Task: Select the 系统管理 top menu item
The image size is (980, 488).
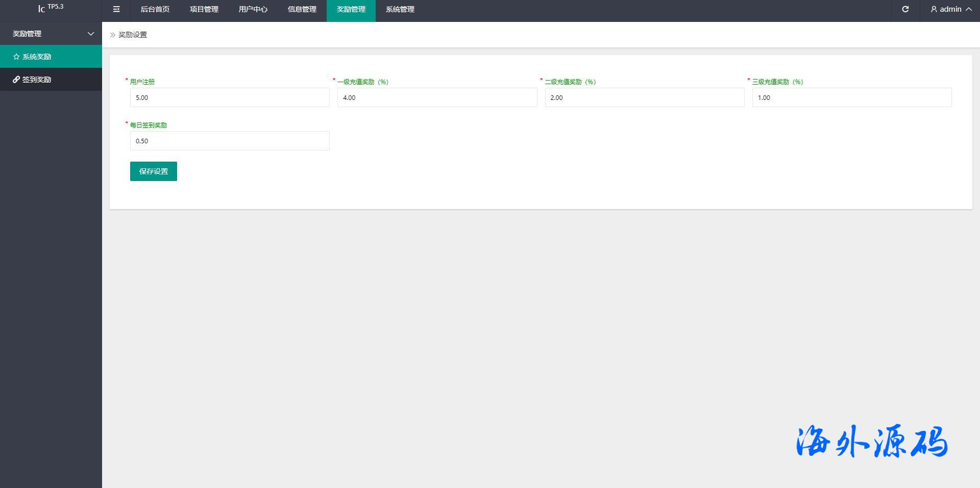Action: [400, 9]
